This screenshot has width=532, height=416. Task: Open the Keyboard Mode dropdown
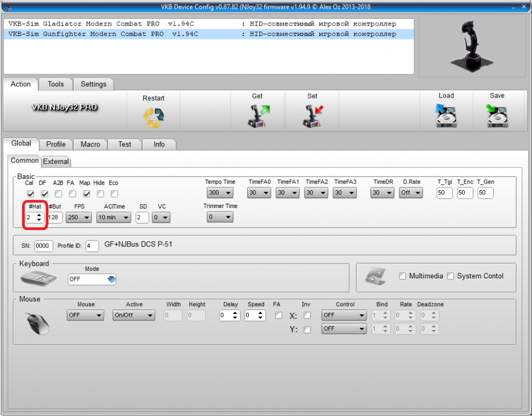[92, 279]
